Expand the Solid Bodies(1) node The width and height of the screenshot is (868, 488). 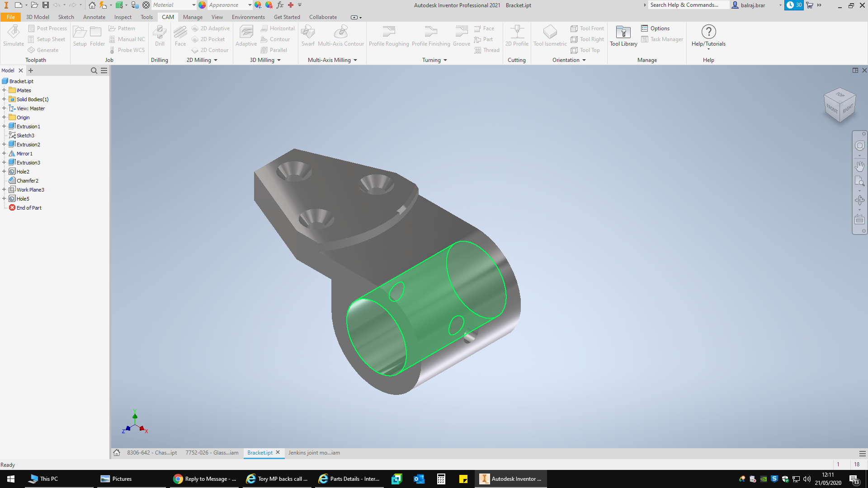[4, 99]
